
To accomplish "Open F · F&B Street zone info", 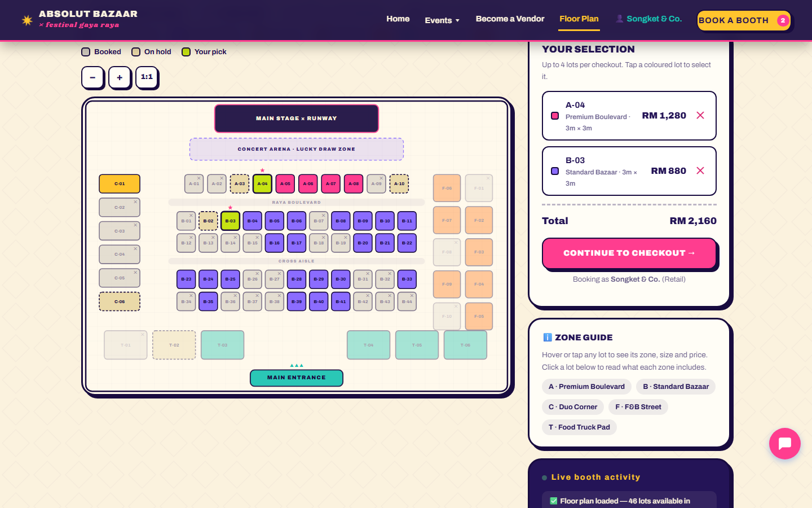I will (x=638, y=407).
